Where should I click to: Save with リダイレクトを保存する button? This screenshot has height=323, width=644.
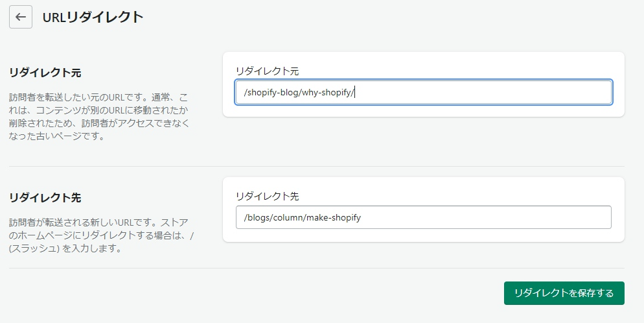coord(564,293)
